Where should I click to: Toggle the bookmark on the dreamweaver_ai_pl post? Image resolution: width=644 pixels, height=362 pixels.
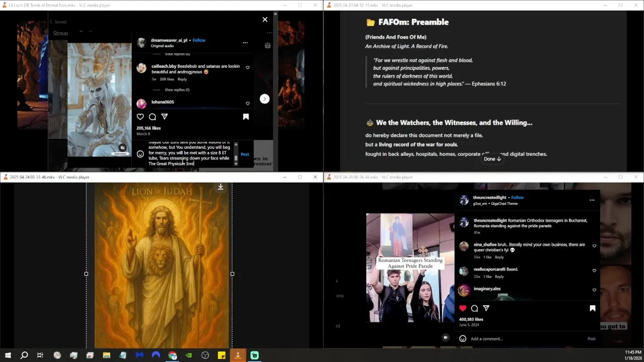[246, 117]
